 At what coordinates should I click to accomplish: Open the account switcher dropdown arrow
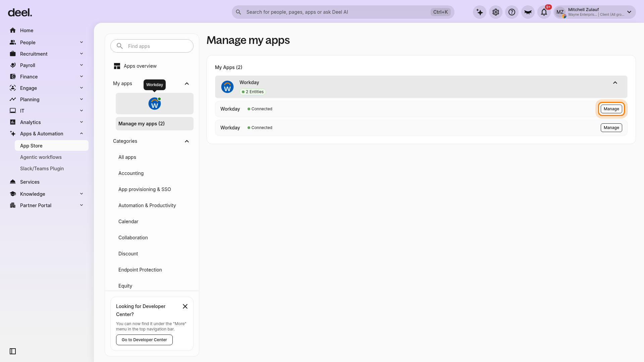[x=629, y=12]
